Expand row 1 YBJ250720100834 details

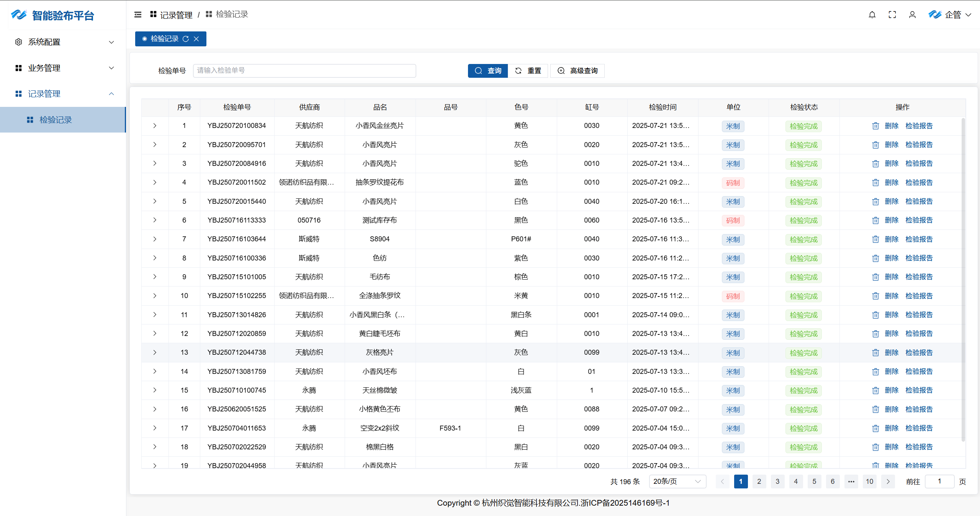[x=155, y=126]
